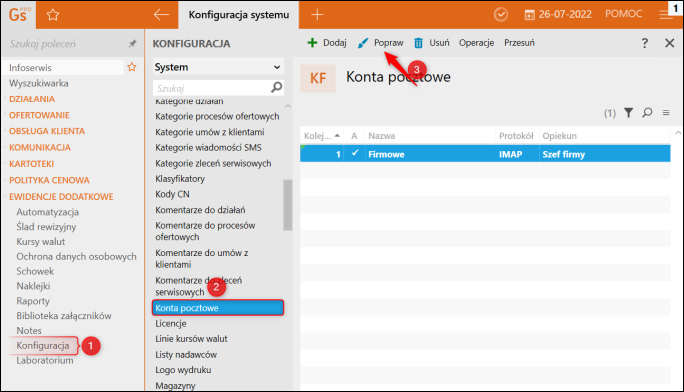684x392 pixels.
Task: Click the KF avatar tile
Action: (x=318, y=78)
